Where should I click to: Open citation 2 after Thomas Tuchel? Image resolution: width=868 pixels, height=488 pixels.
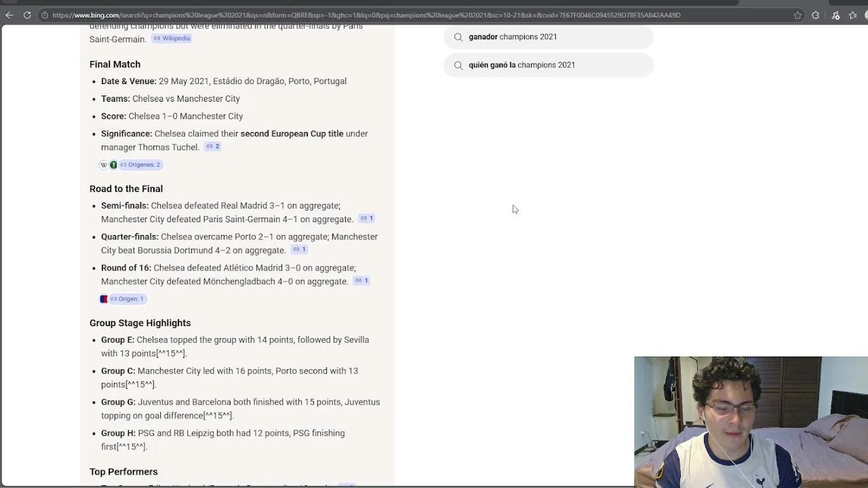point(213,146)
